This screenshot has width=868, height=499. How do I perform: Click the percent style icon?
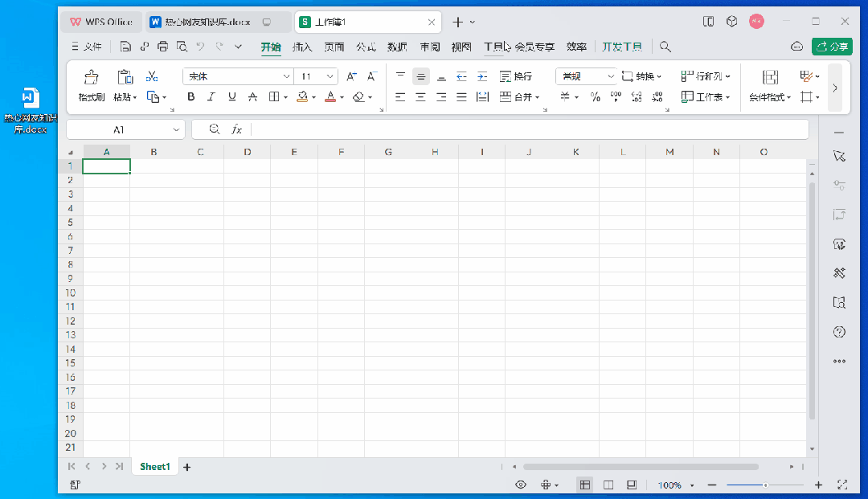(x=596, y=97)
